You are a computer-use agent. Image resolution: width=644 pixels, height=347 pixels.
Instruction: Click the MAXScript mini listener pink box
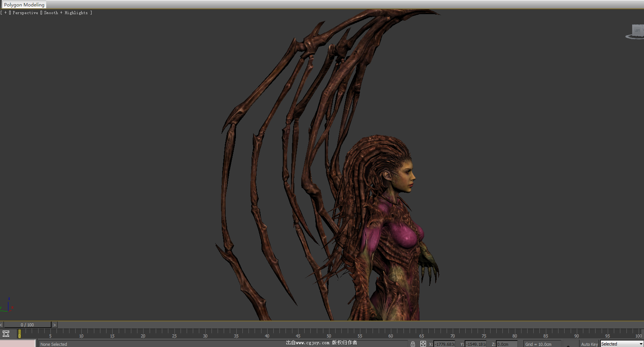click(18, 343)
